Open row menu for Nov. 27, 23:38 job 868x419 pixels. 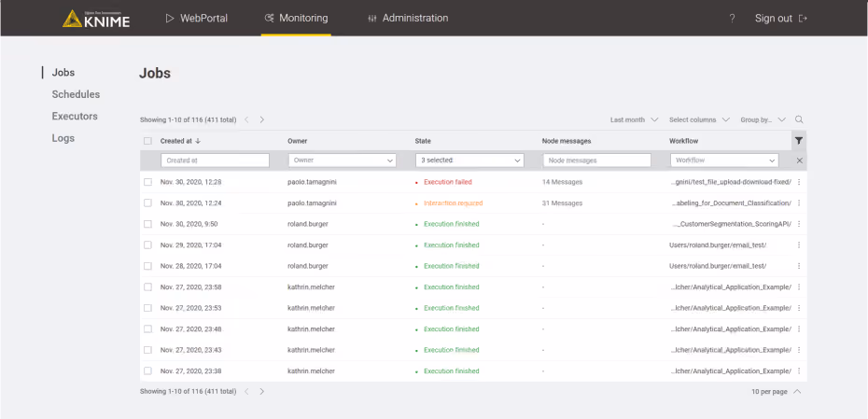pyautogui.click(x=799, y=370)
